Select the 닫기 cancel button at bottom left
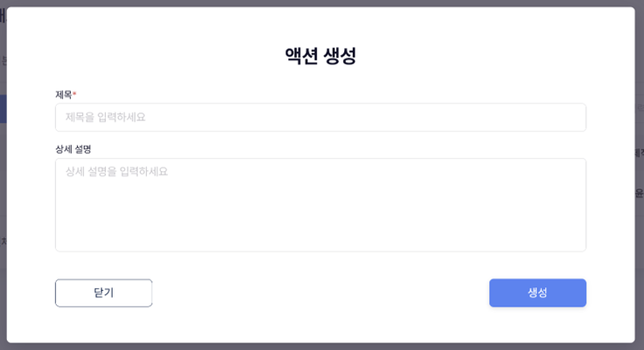 tap(103, 292)
